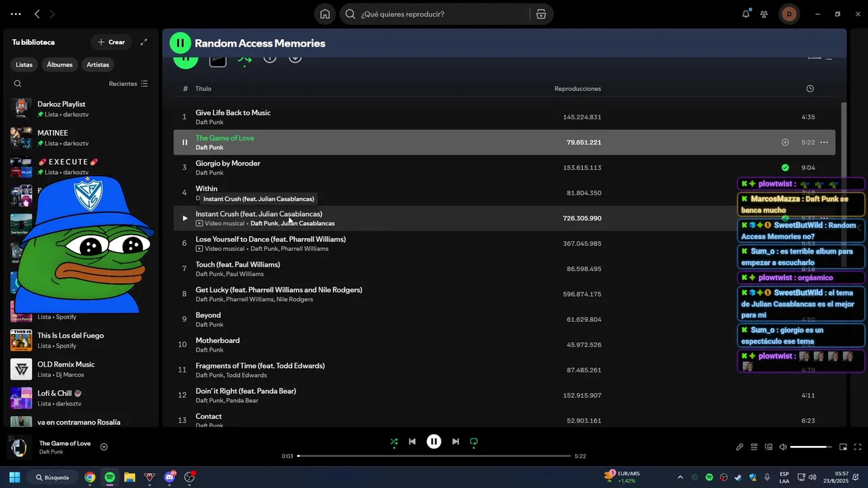
Task: Open the profile avatar D menu
Action: click(789, 14)
